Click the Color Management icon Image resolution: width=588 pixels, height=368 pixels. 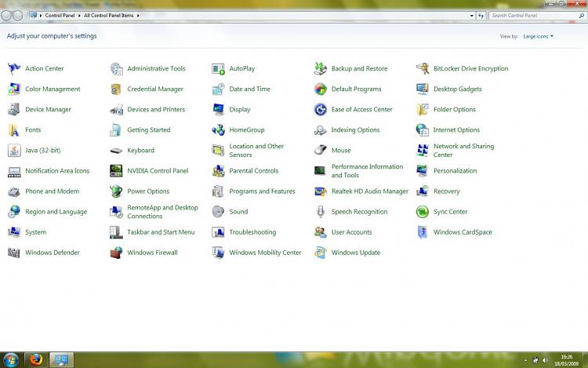[14, 89]
